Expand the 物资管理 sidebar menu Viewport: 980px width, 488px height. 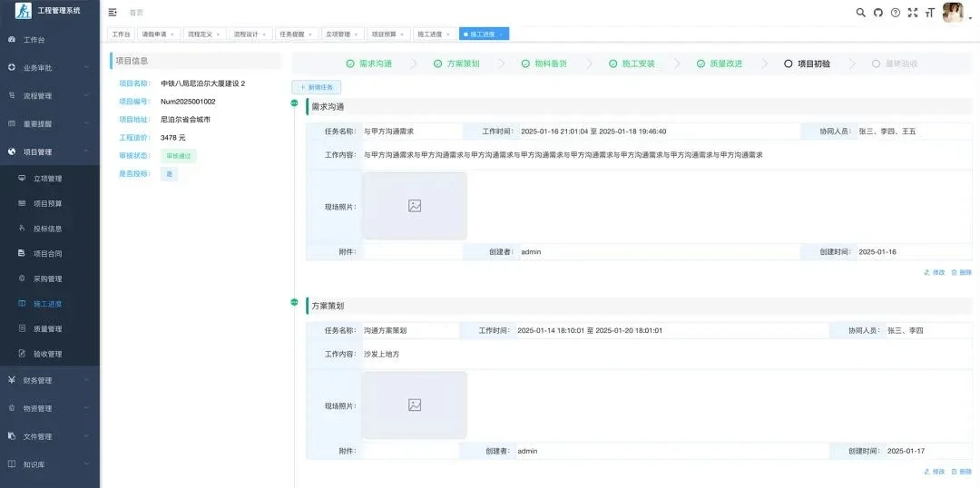coord(49,408)
